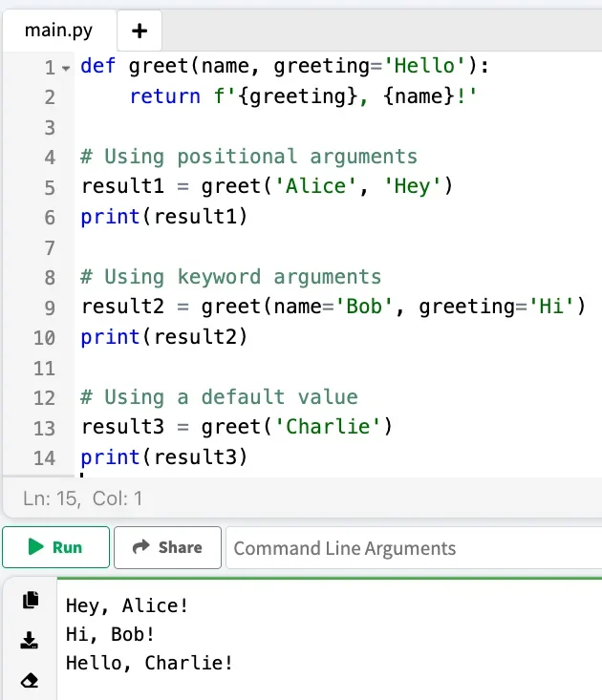The image size is (602, 700).
Task: Share the code via Share button
Action: click(x=167, y=547)
